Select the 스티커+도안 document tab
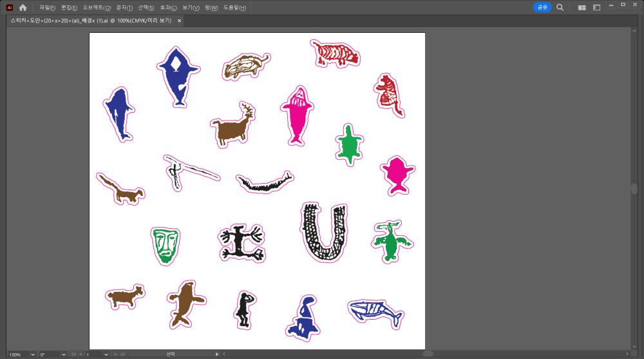This screenshot has width=644, height=359. [90, 21]
